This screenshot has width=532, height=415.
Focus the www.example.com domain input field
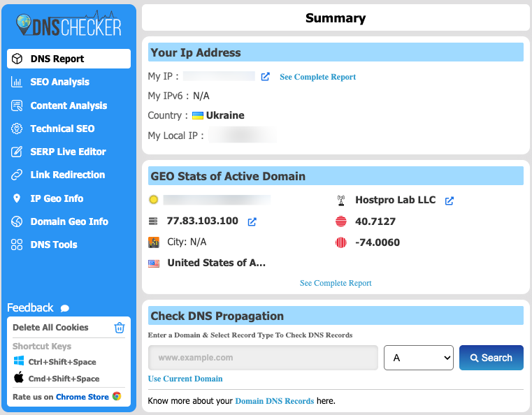263,358
